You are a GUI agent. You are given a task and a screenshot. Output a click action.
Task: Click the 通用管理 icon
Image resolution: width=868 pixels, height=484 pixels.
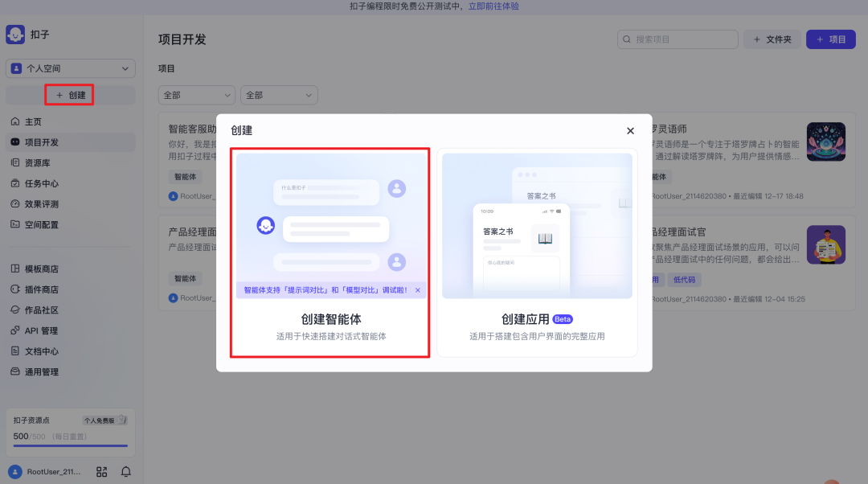click(15, 371)
